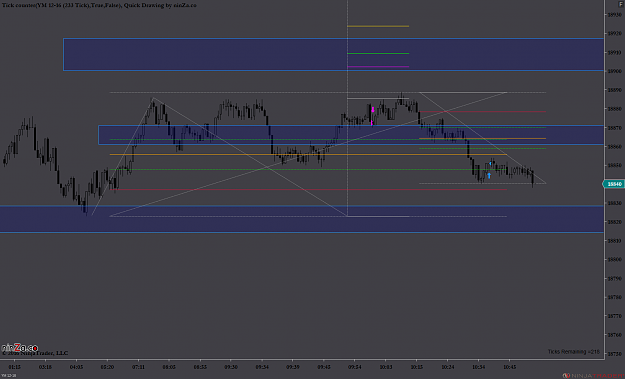This screenshot has width=625, height=379.
Task: Select the cyan up-arrow marker below the candles
Action: click(x=489, y=175)
